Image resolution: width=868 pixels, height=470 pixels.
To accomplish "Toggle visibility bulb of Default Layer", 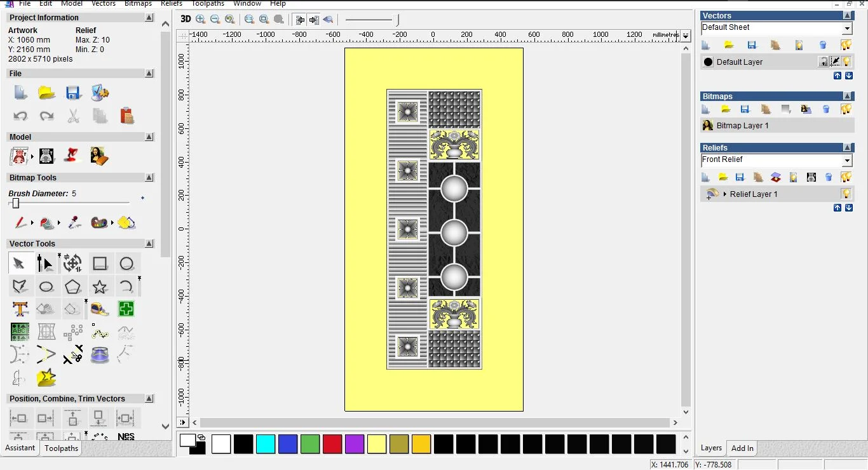I will point(846,62).
